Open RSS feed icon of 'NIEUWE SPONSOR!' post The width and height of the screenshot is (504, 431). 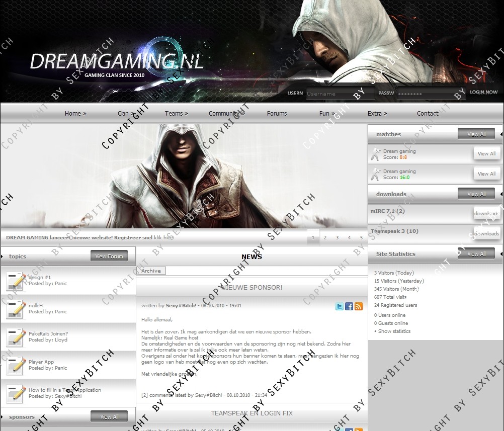(x=359, y=306)
